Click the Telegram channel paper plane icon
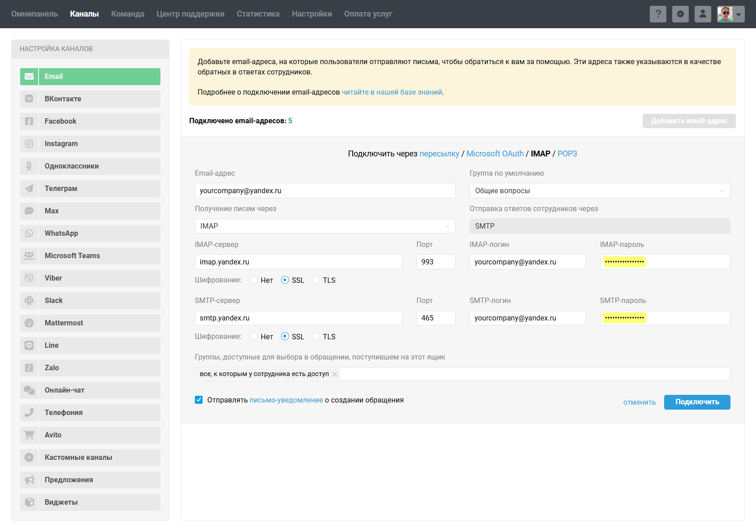The image size is (756, 532). point(29,189)
